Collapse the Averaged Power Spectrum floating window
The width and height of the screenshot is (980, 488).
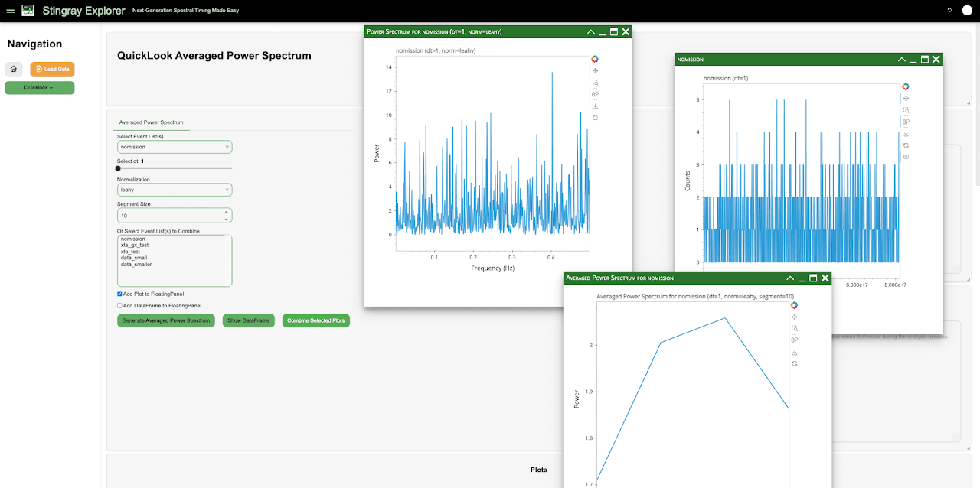[x=790, y=278]
